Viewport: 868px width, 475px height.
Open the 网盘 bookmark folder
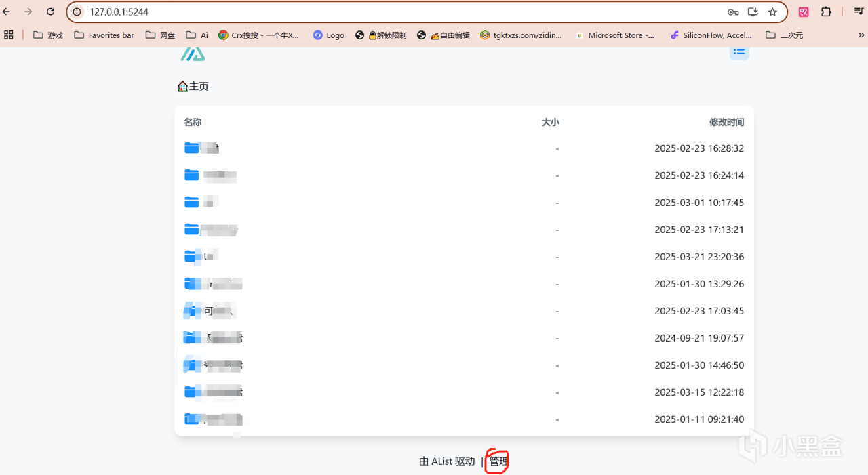point(160,35)
